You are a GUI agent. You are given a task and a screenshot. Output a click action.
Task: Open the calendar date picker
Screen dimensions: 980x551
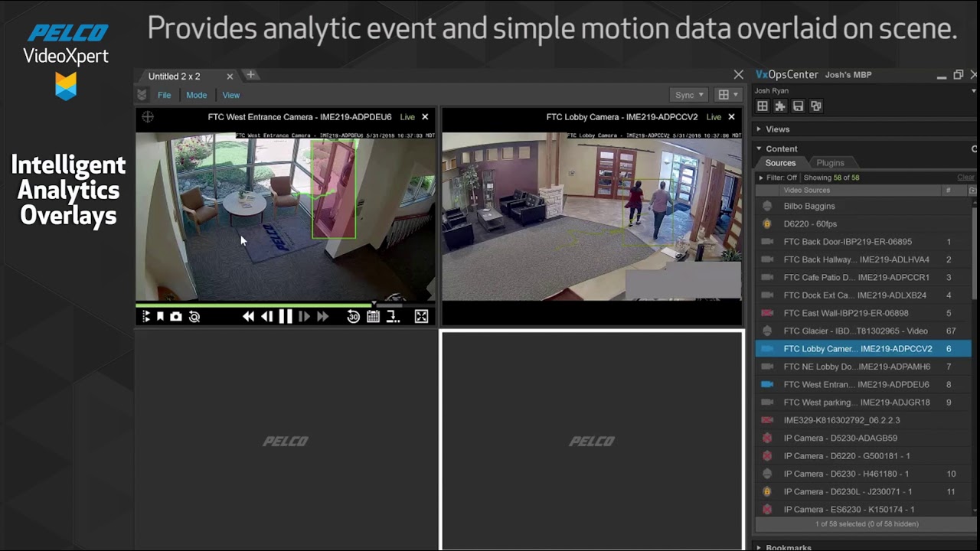373,316
